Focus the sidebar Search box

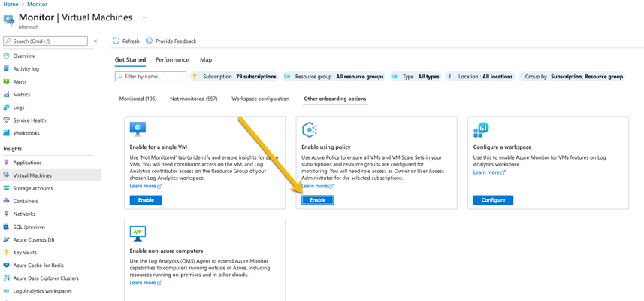[46, 41]
